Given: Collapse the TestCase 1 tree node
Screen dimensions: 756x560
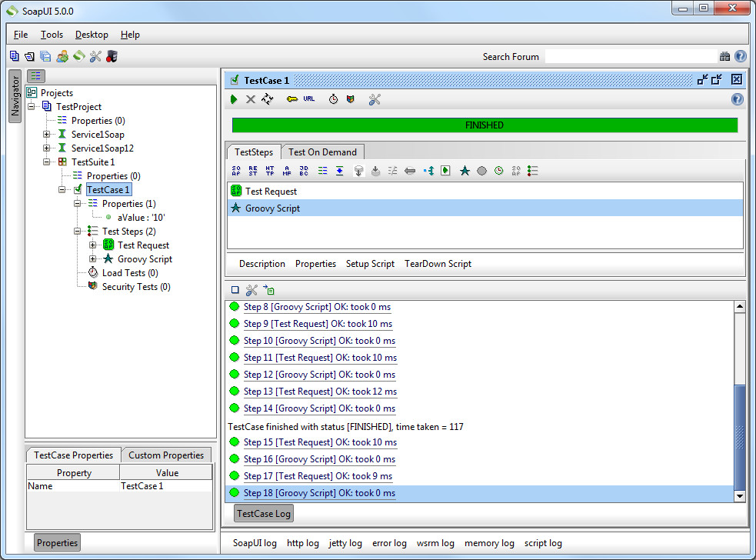Looking at the screenshot, I should point(62,189).
